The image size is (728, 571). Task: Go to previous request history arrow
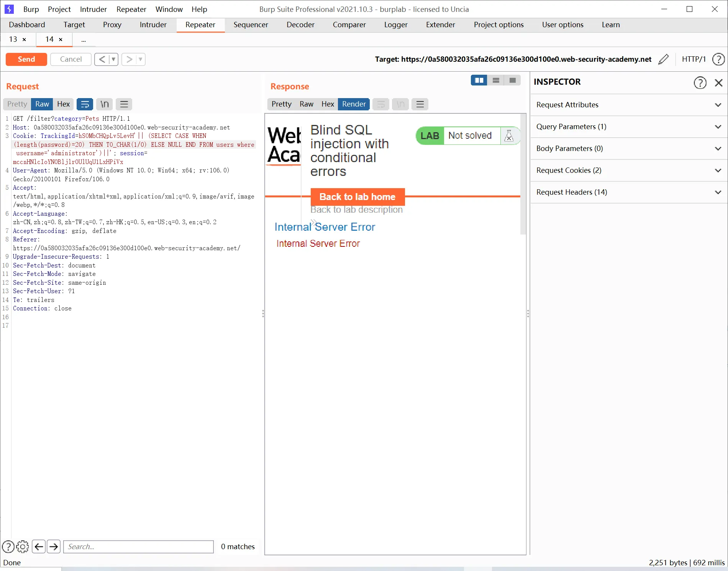(102, 59)
